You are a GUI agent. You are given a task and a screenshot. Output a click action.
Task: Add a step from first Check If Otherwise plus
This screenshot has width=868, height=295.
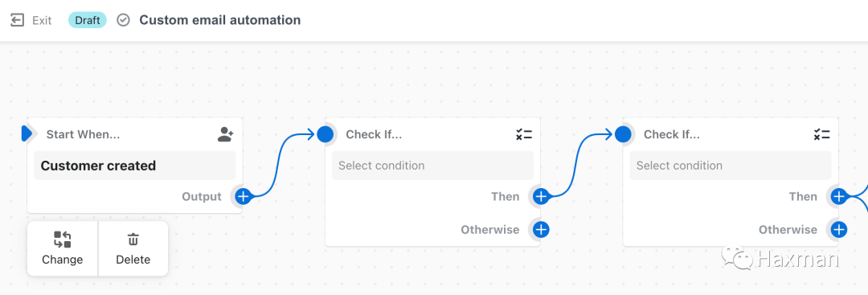pos(541,229)
